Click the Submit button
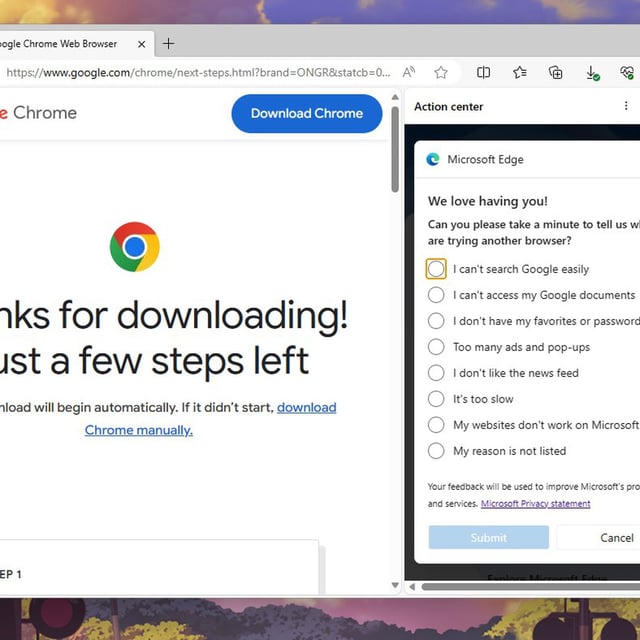 pos(489,538)
